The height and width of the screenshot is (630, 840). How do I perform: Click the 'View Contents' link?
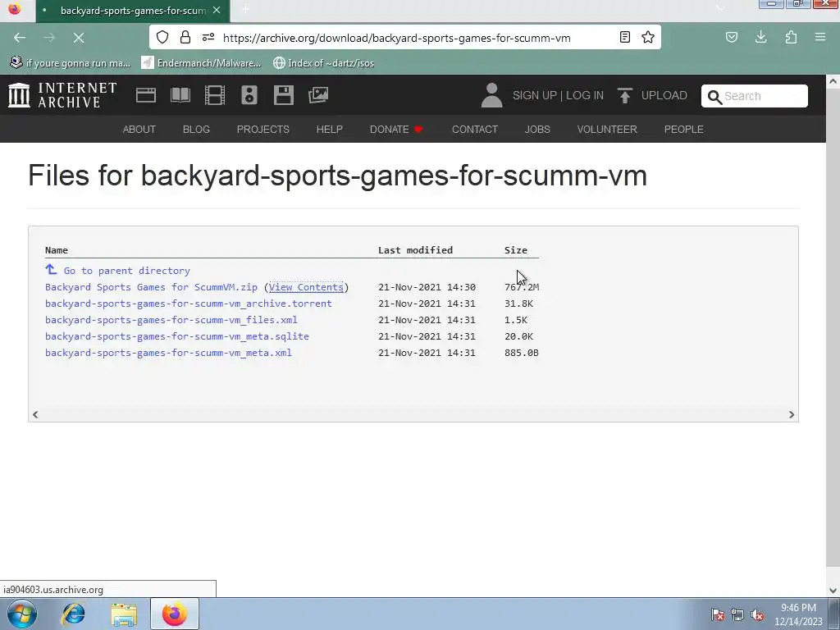coord(306,287)
